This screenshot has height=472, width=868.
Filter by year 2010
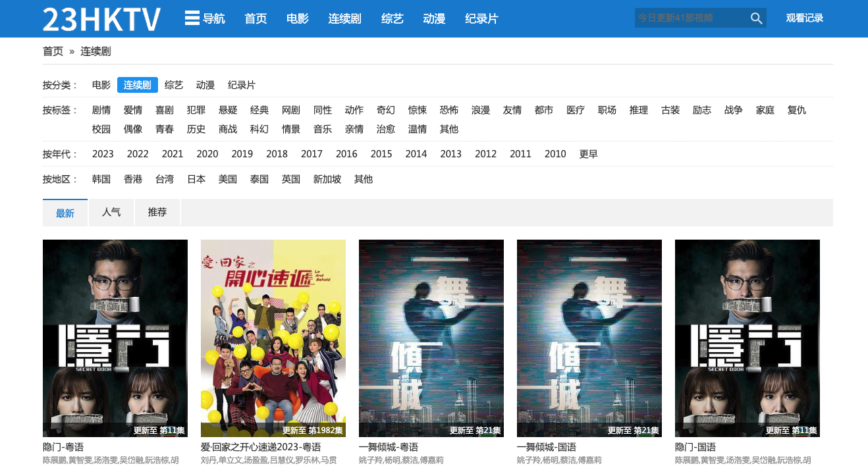[x=555, y=154]
